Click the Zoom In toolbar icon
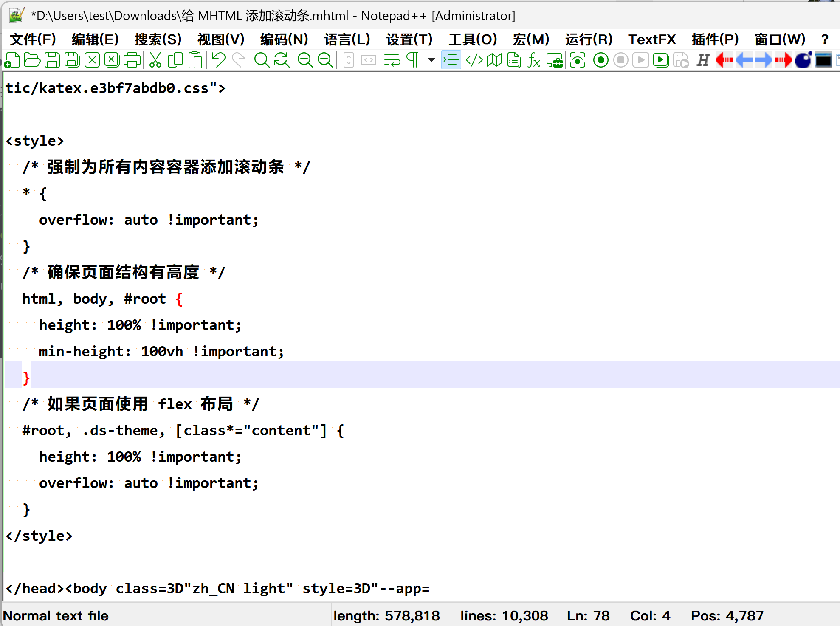Image resolution: width=840 pixels, height=626 pixels. [x=305, y=60]
